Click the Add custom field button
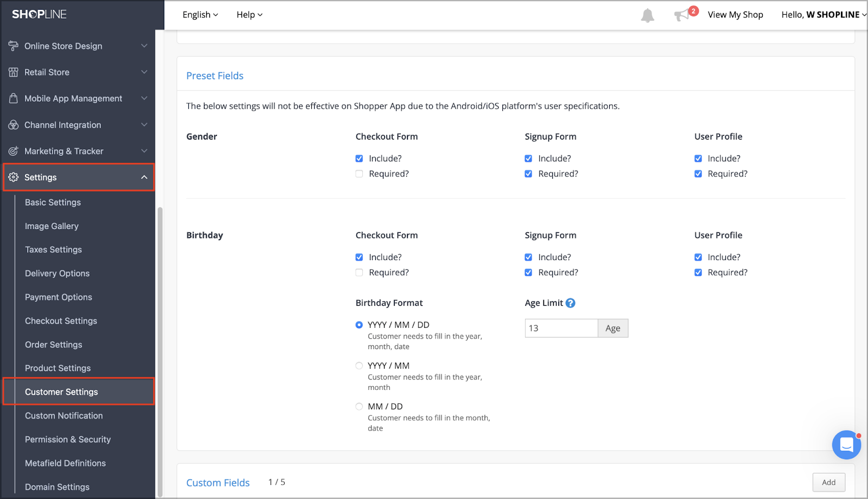This screenshot has height=499, width=868. [828, 482]
